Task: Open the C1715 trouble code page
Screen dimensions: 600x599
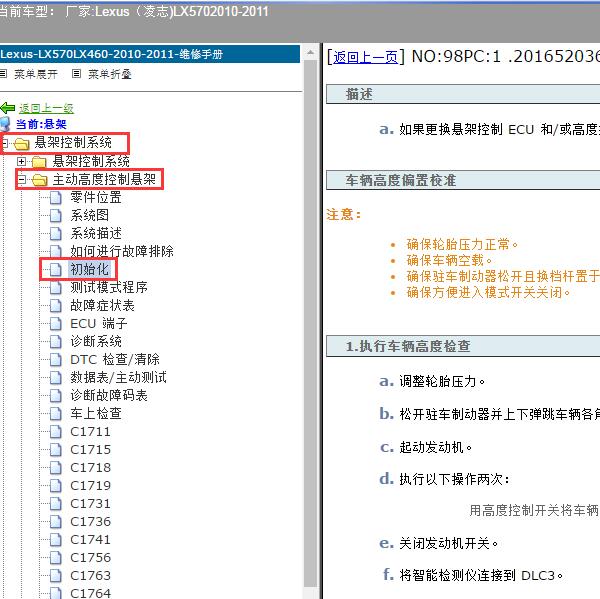Action: coord(90,449)
